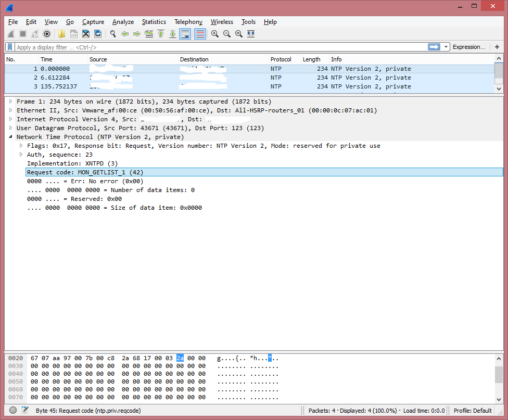Open the Wireless menu
508x420 pixels.
pyautogui.click(x=222, y=22)
